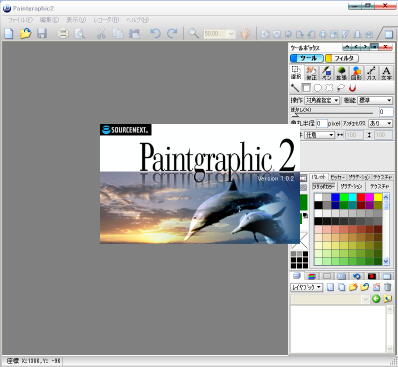Image resolution: width=398 pixels, height=367 pixels.
Task: Open the zoom percentage dropdown
Action: [231, 34]
